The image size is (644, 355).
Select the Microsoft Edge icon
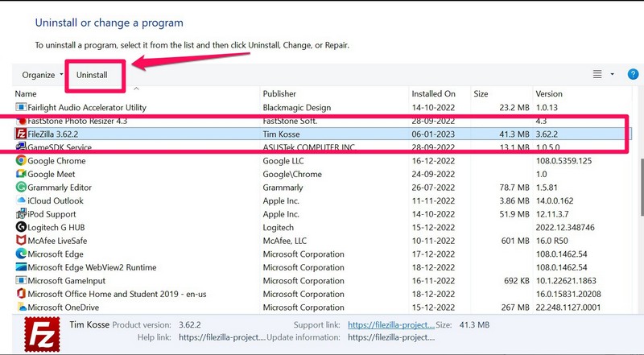(x=21, y=254)
